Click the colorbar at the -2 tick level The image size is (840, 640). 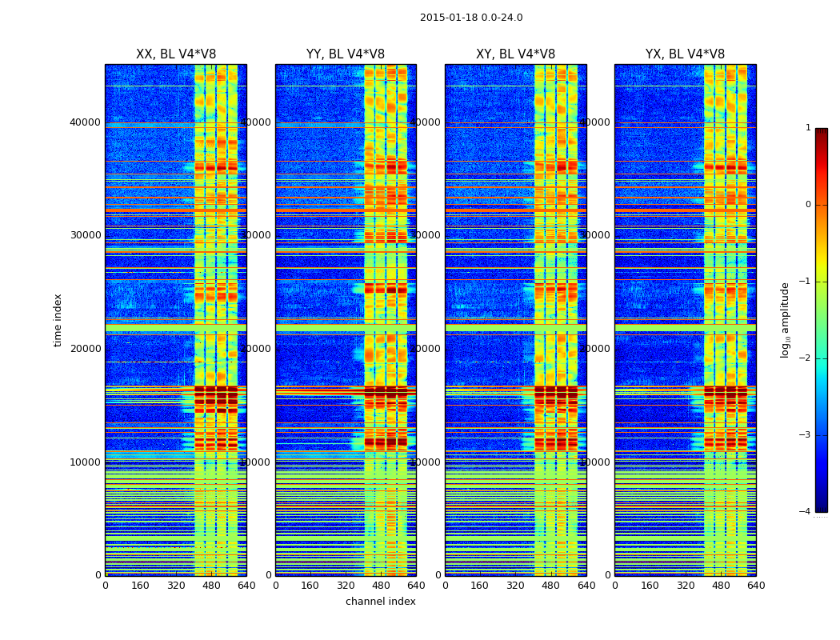822,358
